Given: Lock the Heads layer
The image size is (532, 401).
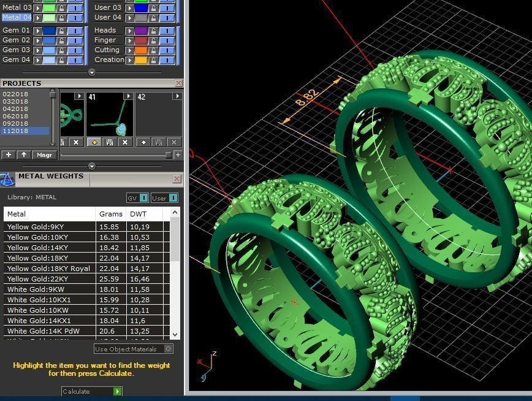Looking at the screenshot, I should pos(153,31).
